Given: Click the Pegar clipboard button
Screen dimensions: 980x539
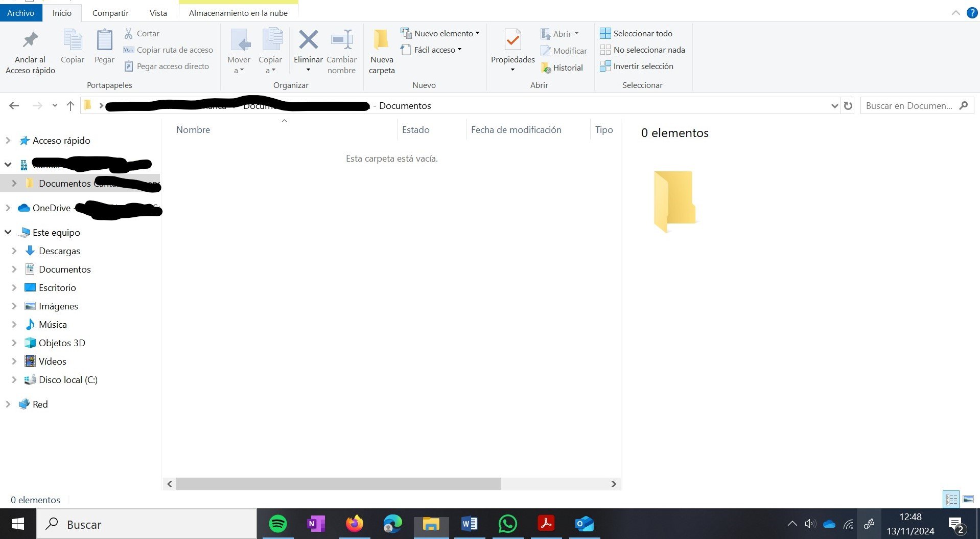Looking at the screenshot, I should [x=104, y=47].
